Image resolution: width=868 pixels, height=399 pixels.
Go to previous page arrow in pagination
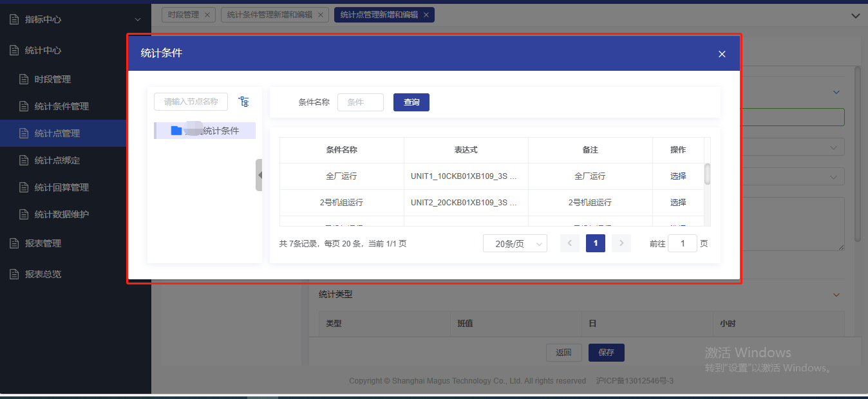[570, 243]
